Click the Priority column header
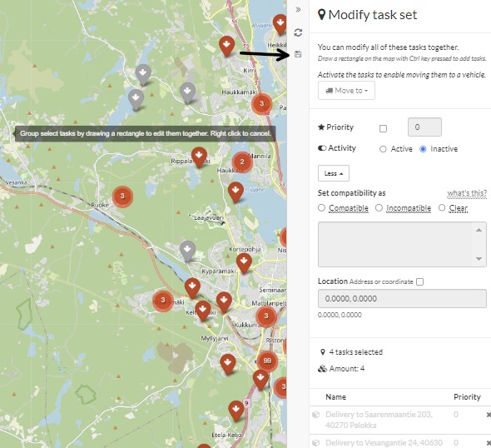This screenshot has height=448, width=491. 467,397
